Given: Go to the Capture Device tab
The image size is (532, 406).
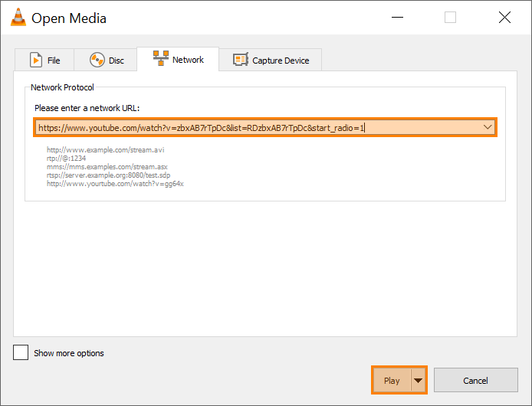Looking at the screenshot, I should click(x=281, y=60).
